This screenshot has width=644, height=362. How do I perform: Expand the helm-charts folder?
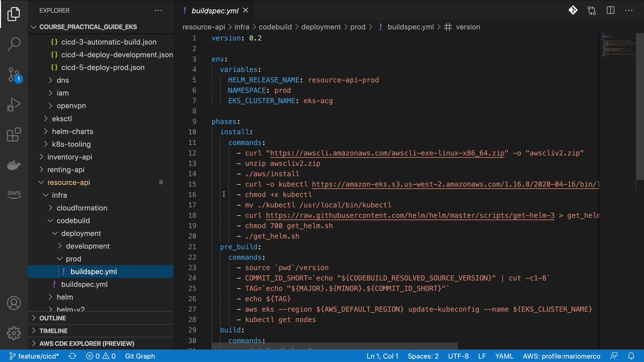[72, 131]
